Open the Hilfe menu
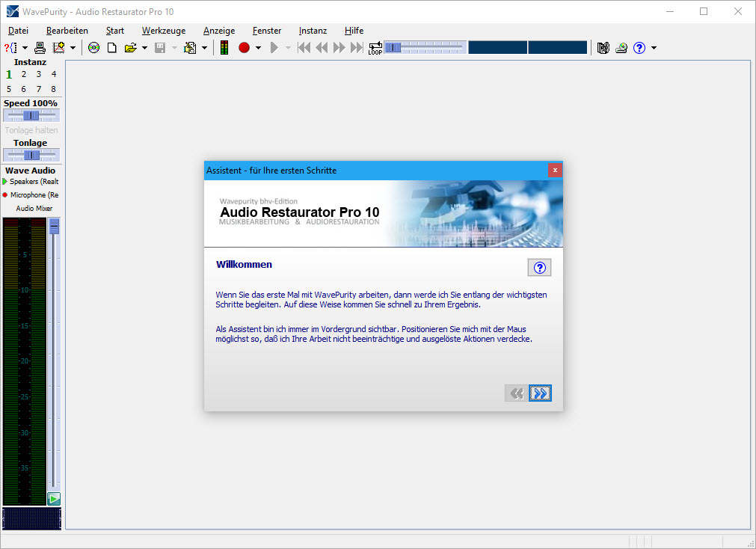Viewport: 756px width, 549px height. click(x=354, y=31)
